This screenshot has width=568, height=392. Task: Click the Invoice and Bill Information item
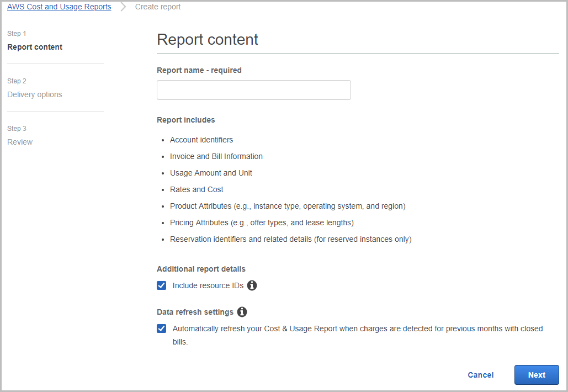pyautogui.click(x=216, y=156)
